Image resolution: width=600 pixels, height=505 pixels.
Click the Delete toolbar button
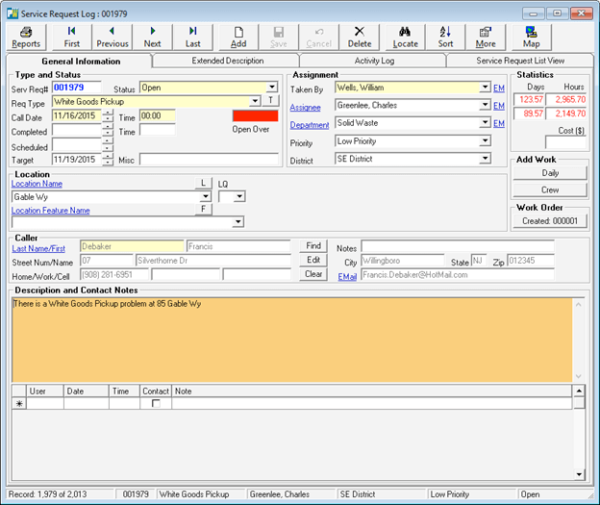360,37
